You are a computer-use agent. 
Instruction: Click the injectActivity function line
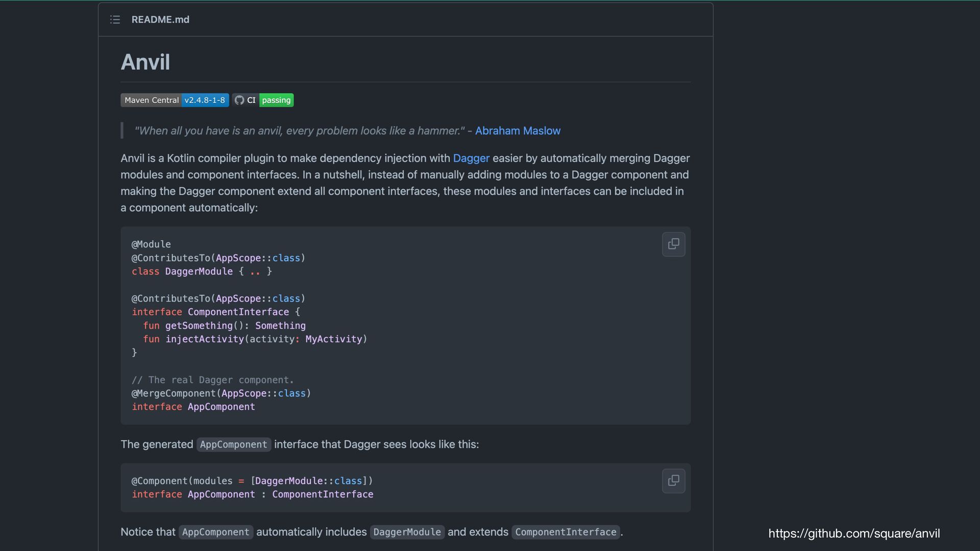click(255, 339)
